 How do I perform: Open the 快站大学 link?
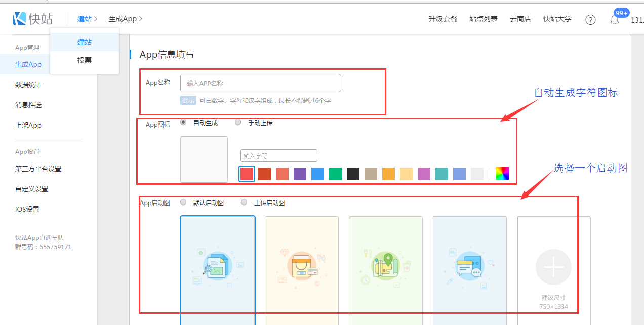pyautogui.click(x=557, y=19)
